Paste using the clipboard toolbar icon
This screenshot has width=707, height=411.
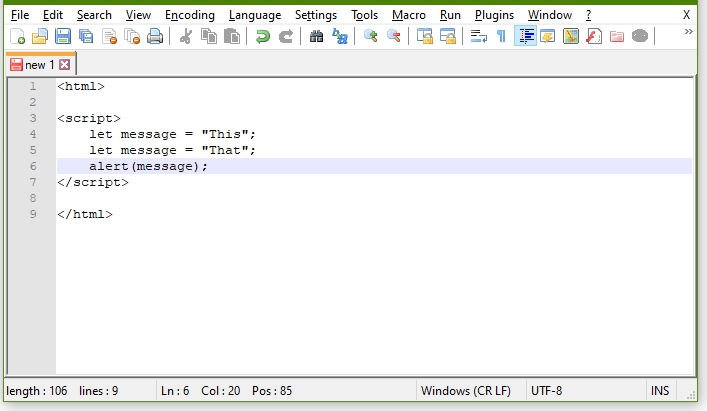pos(232,36)
